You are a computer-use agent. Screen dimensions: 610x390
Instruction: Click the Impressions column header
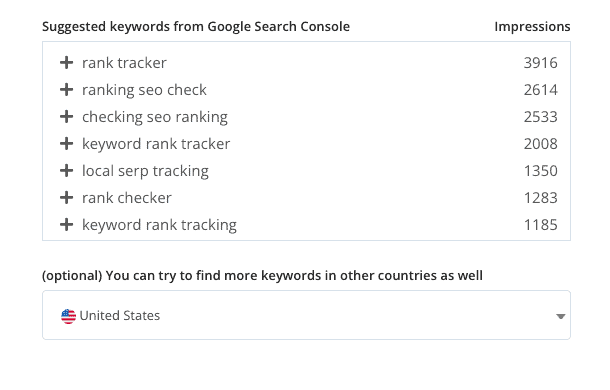[532, 26]
